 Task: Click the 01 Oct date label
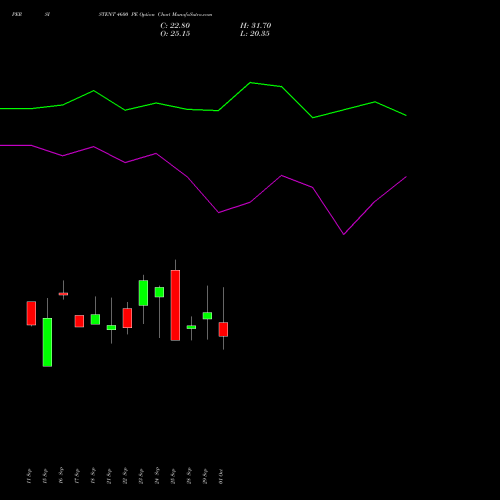pyautogui.click(x=221, y=476)
